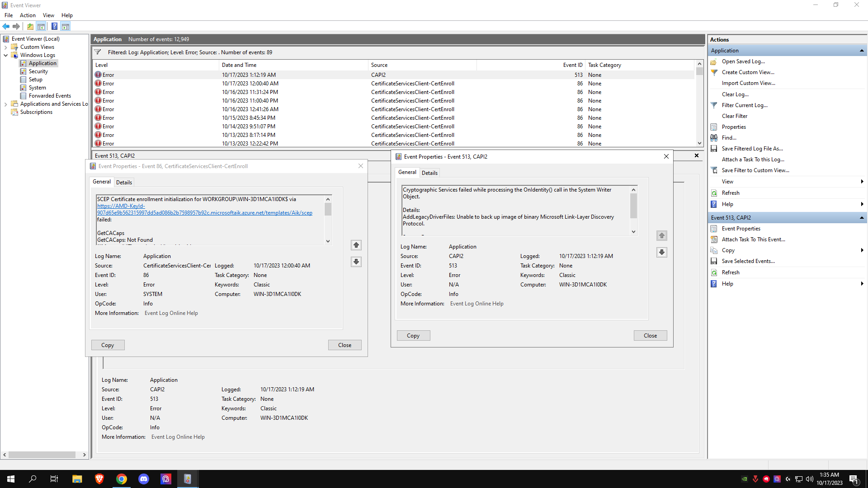
Task: Click the Filter Current Log funnel icon
Action: click(x=714, y=105)
